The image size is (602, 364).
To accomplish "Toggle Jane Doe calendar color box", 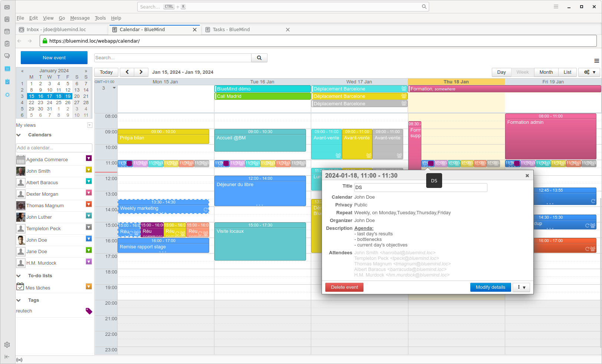I will (x=89, y=250).
